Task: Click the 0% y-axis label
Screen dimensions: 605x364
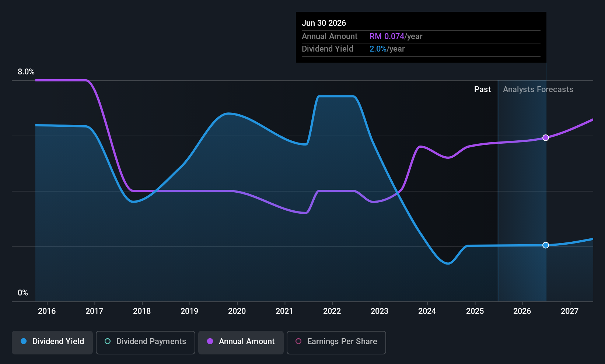Action: pyautogui.click(x=23, y=293)
